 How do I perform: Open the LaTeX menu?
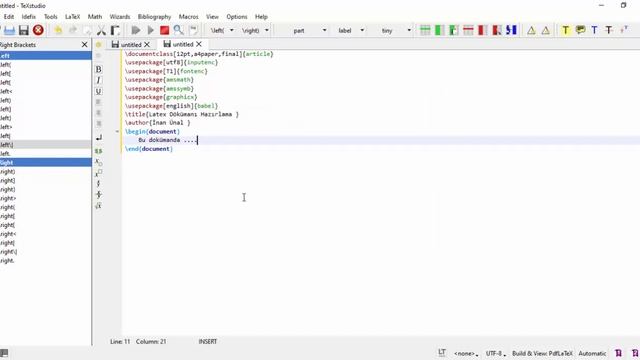point(73,17)
